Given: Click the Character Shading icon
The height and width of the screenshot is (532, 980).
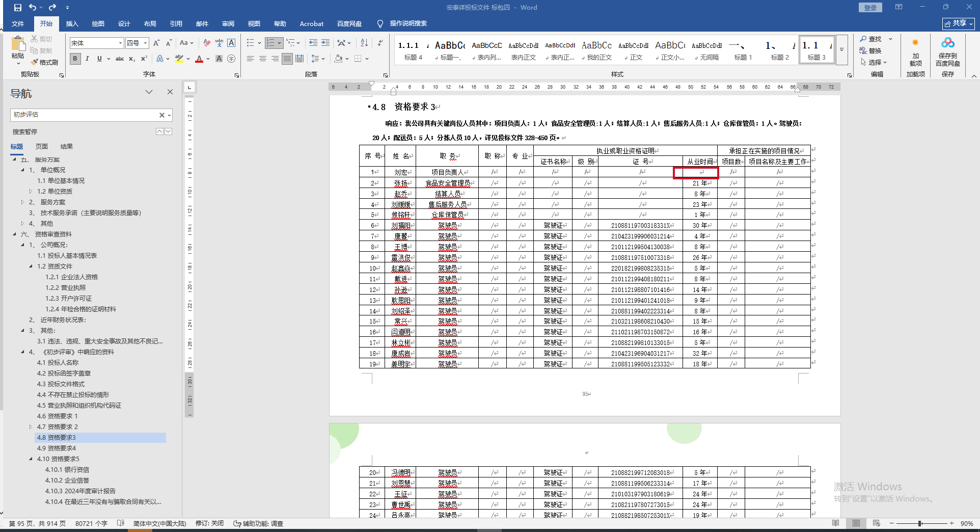Looking at the screenshot, I should pos(219,59).
